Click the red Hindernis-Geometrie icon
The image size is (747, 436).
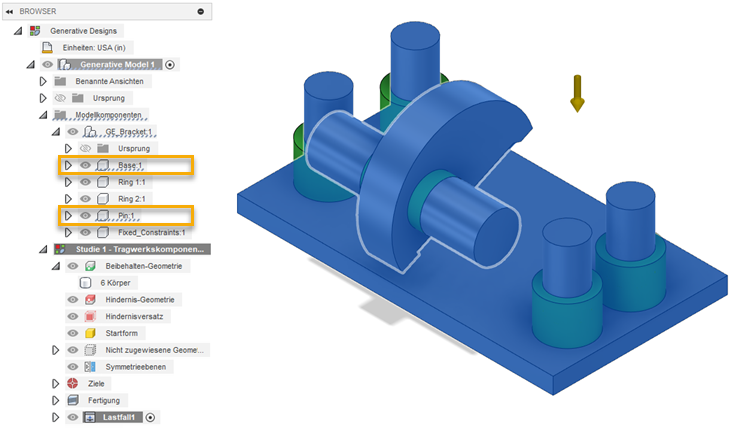(x=90, y=300)
